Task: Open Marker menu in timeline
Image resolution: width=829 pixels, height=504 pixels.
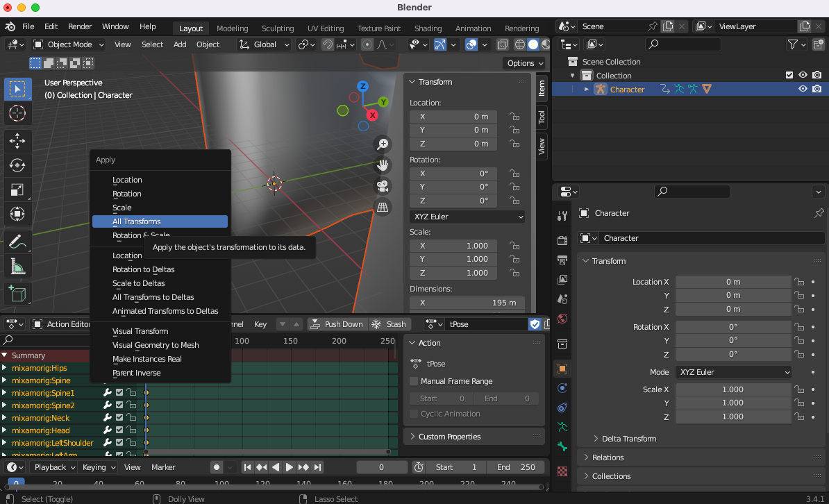Action: tap(163, 467)
